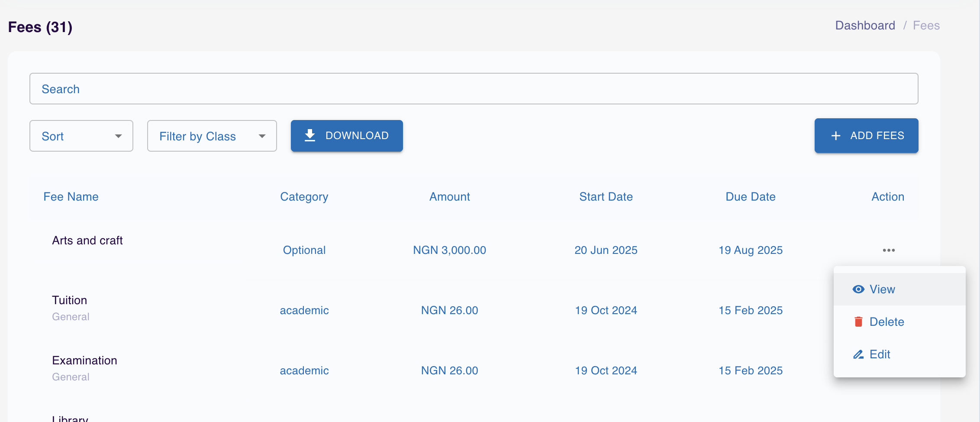Click the download arrow icon on Download button
980x422 pixels.
(310, 136)
